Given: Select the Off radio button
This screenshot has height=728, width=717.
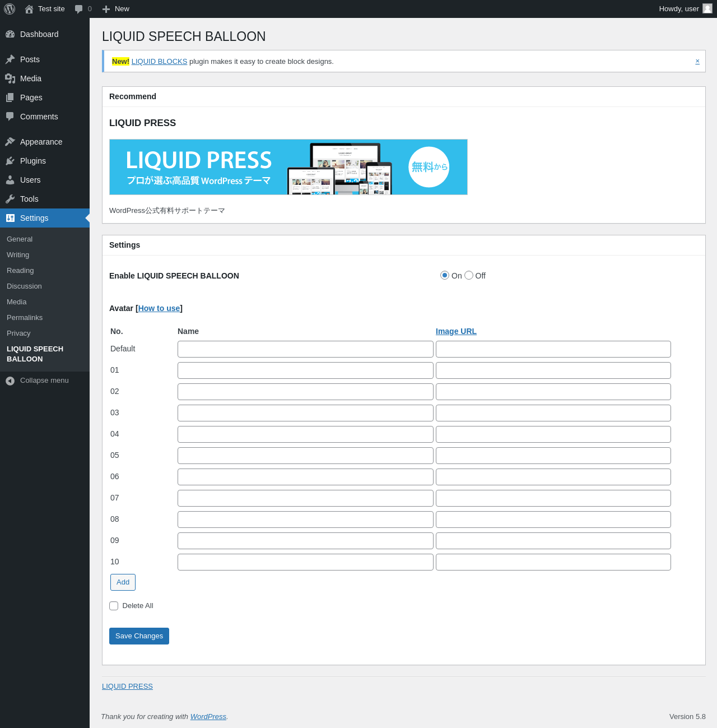Looking at the screenshot, I should [x=469, y=275].
